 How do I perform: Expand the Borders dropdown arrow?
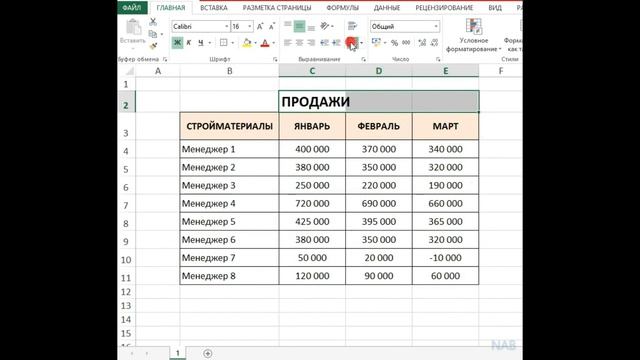click(233, 43)
